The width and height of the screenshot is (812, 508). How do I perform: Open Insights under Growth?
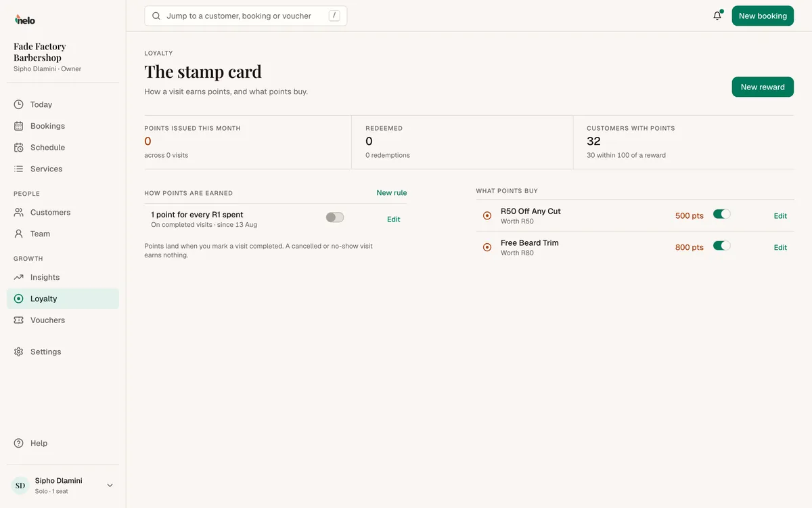click(x=63, y=277)
